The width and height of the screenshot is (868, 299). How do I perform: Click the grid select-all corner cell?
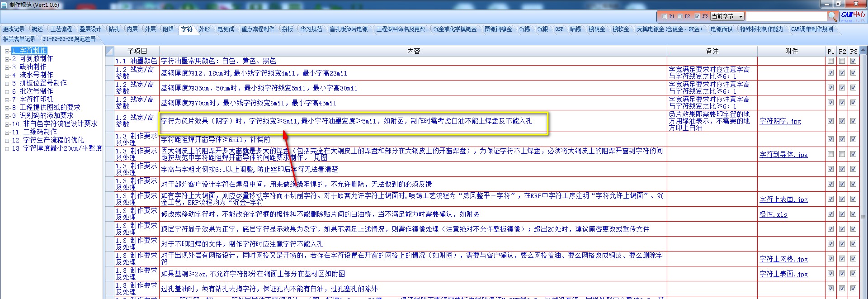[x=110, y=51]
